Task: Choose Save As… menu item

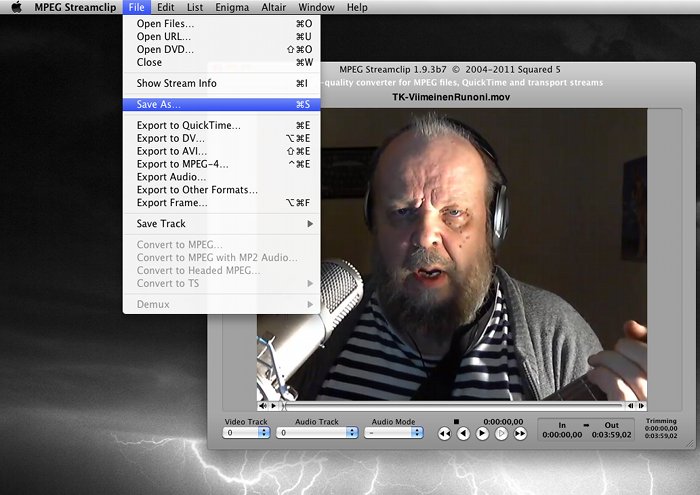Action: tap(221, 104)
